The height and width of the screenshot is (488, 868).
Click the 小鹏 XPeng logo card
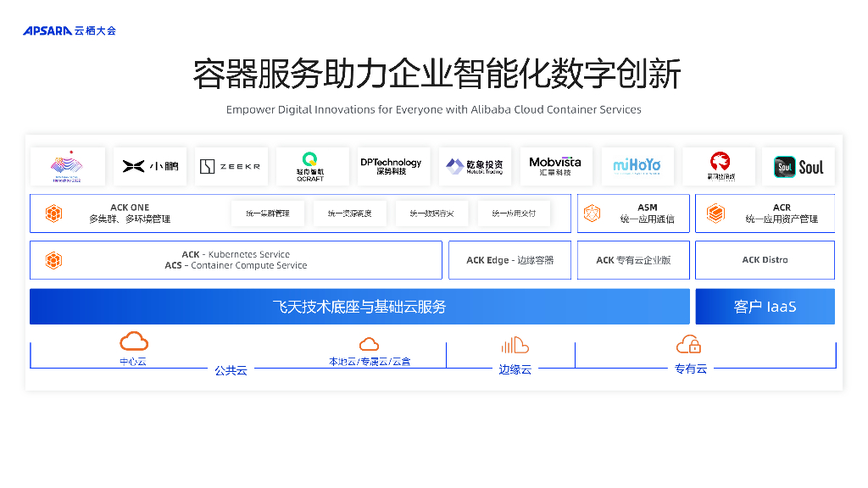click(150, 166)
